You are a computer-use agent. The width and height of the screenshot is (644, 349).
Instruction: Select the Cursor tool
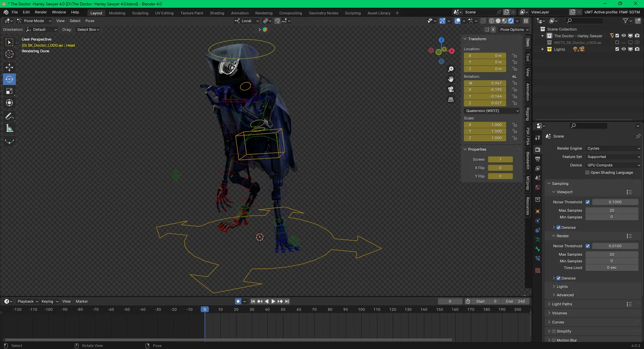pos(9,54)
